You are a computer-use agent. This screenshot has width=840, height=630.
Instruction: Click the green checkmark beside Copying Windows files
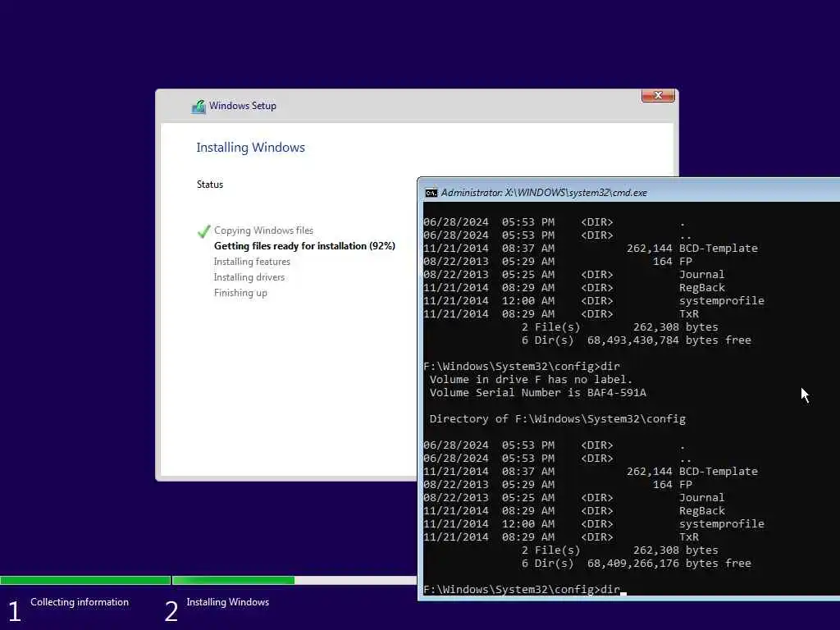coord(203,231)
